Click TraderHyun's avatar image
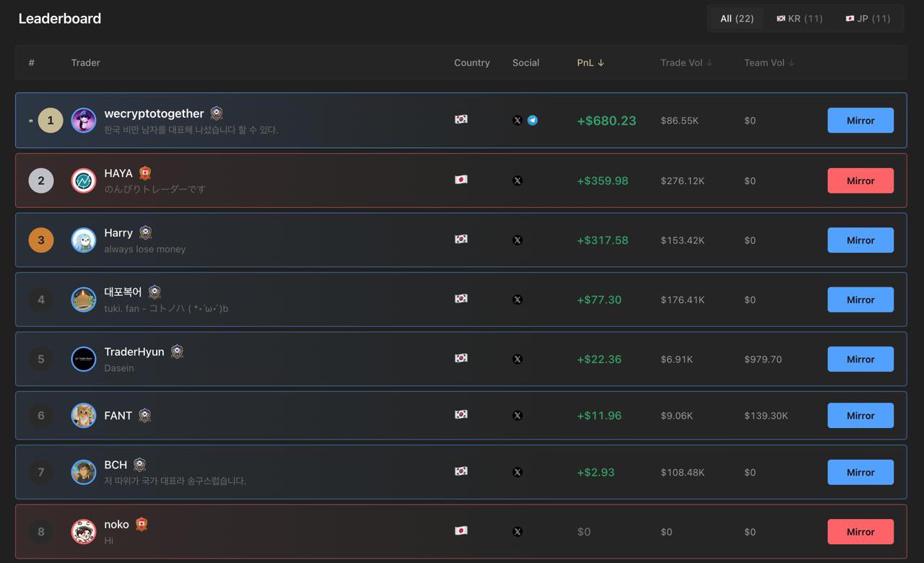The height and width of the screenshot is (563, 924). tap(84, 359)
